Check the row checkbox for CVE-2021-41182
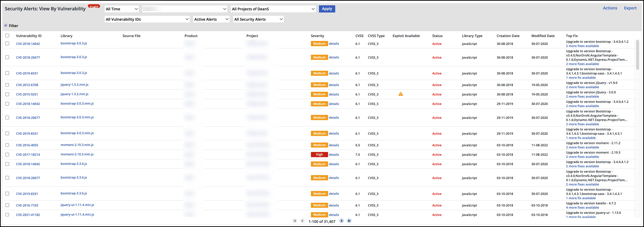This screenshot has width=644, height=227. tap(7, 215)
